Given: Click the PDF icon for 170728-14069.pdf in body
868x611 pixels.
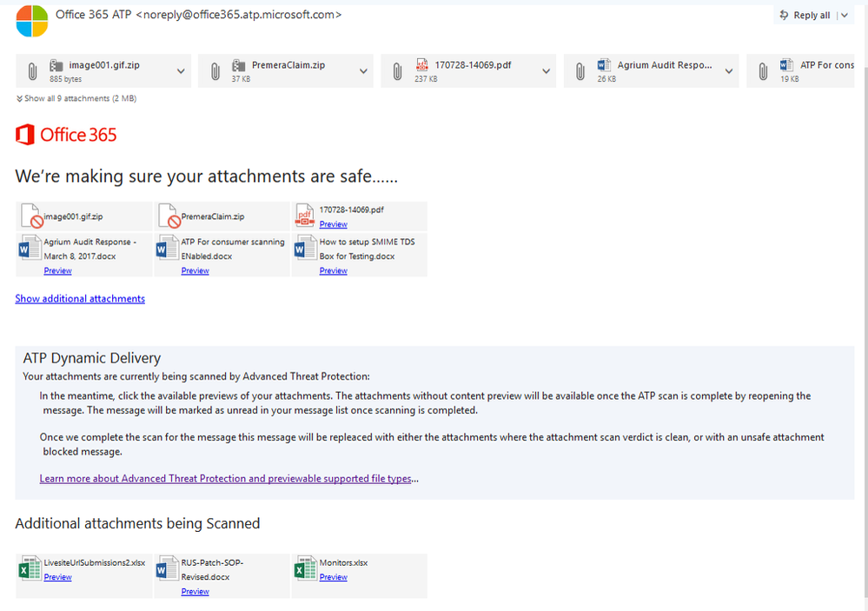Looking at the screenshot, I should (305, 216).
